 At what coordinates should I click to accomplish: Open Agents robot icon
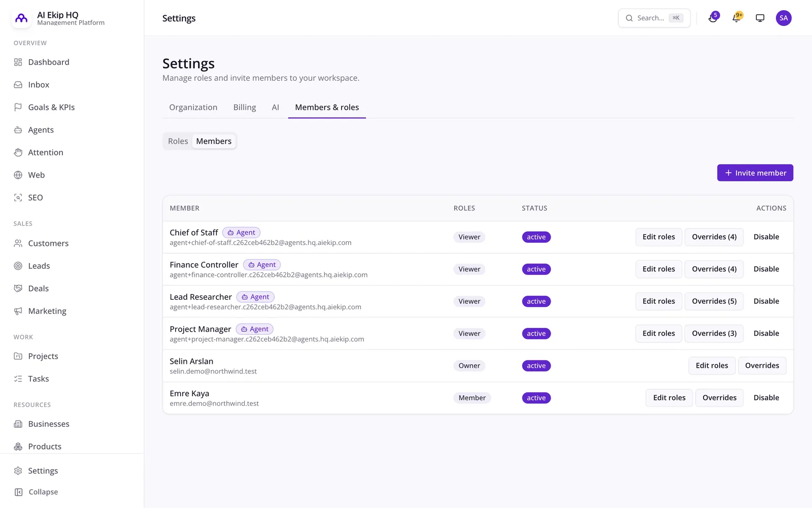(x=18, y=130)
